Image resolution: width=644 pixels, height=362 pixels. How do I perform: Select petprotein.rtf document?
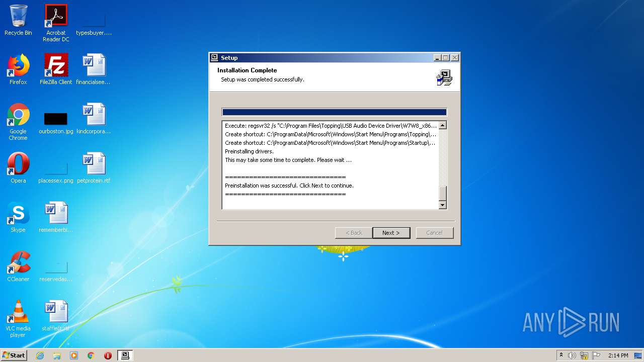[94, 168]
